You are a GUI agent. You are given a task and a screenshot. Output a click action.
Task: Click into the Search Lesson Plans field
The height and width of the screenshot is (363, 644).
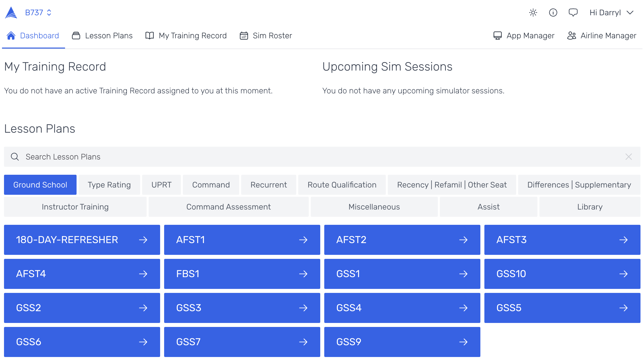tap(300, 157)
